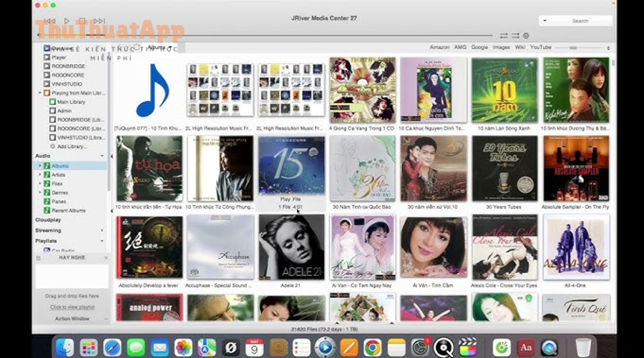The image size is (644, 358).
Task: Click to view playlist link
Action: pyautogui.click(x=72, y=307)
